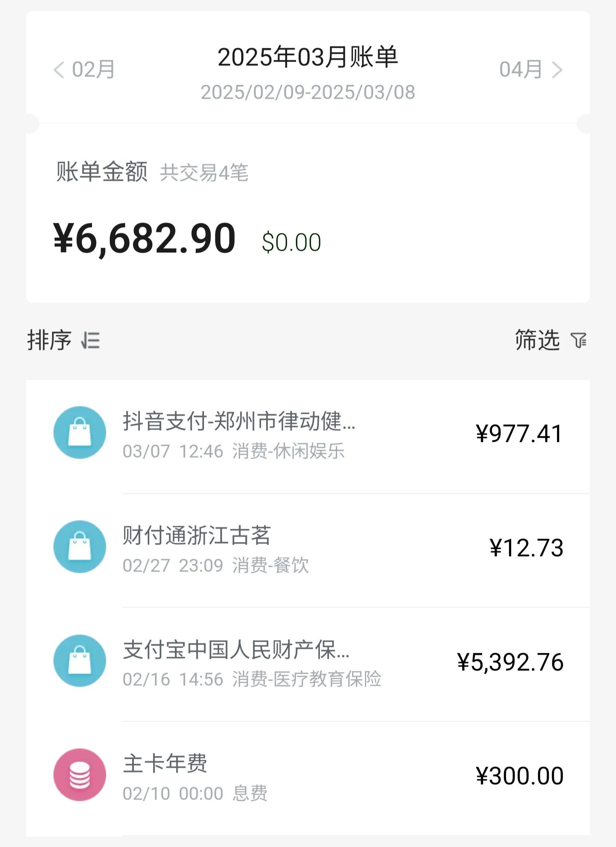Click shopping bag icon for 支付宝中国人民财产保 entry

click(x=80, y=661)
